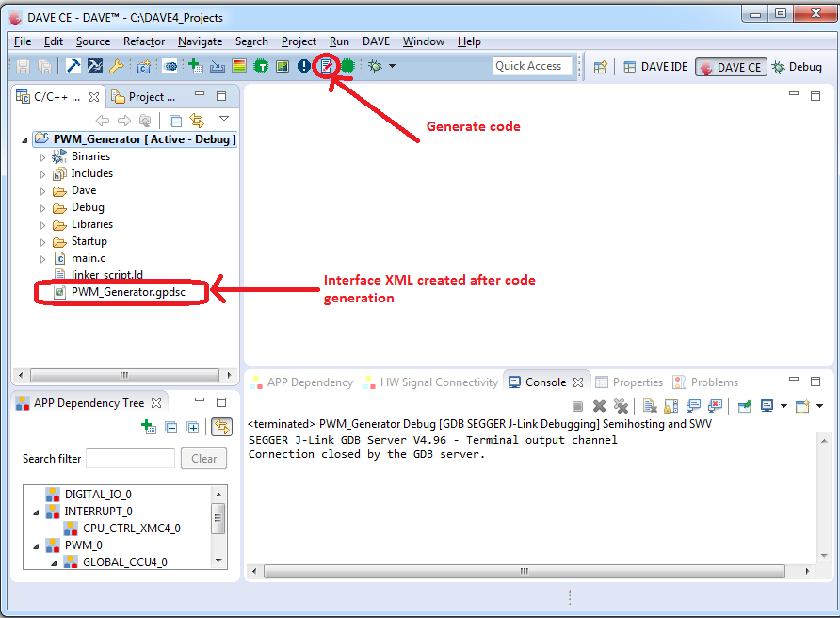Open the debug launch dropdown arrow
Image resolution: width=840 pixels, height=618 pixels.
coord(392,66)
